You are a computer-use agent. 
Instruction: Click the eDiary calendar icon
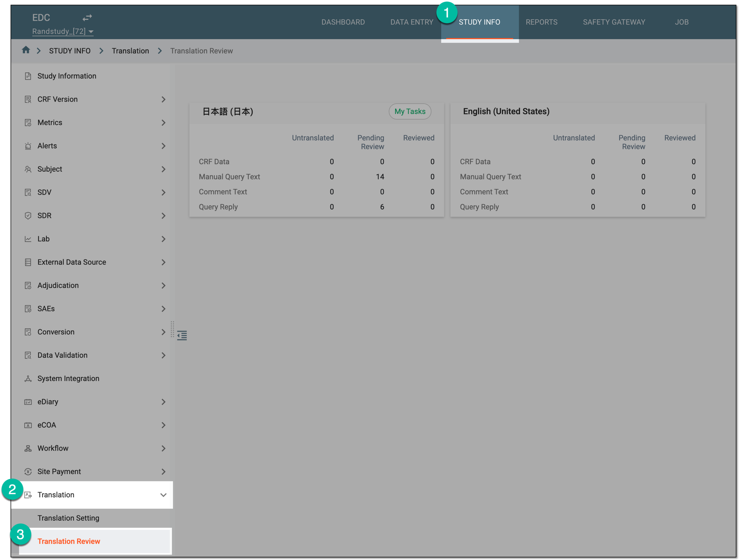[x=28, y=402]
